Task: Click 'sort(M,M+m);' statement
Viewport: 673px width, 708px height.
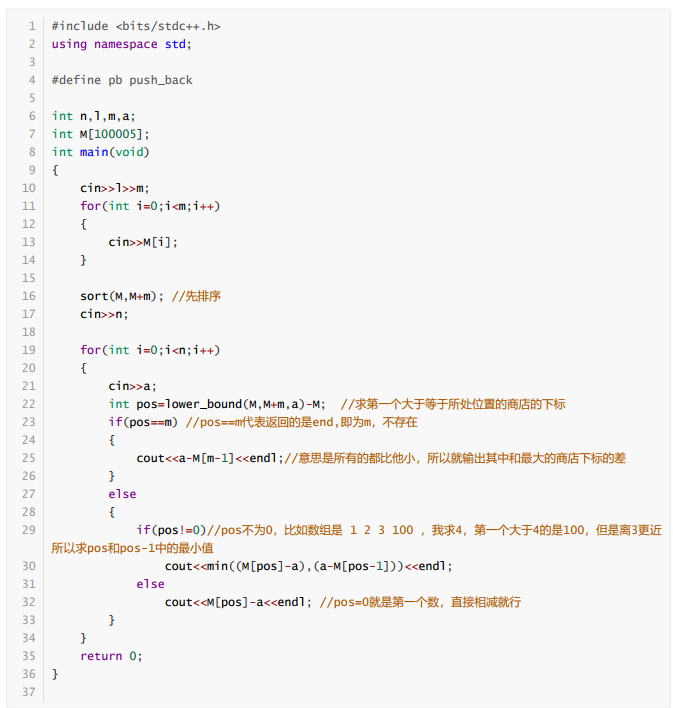Action: coord(122,296)
